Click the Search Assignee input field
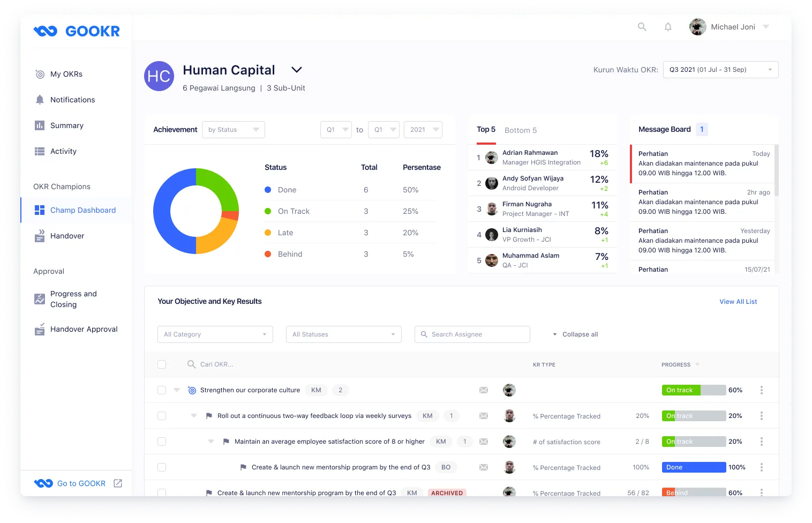The height and width of the screenshot is (523, 812). pyautogui.click(x=472, y=334)
